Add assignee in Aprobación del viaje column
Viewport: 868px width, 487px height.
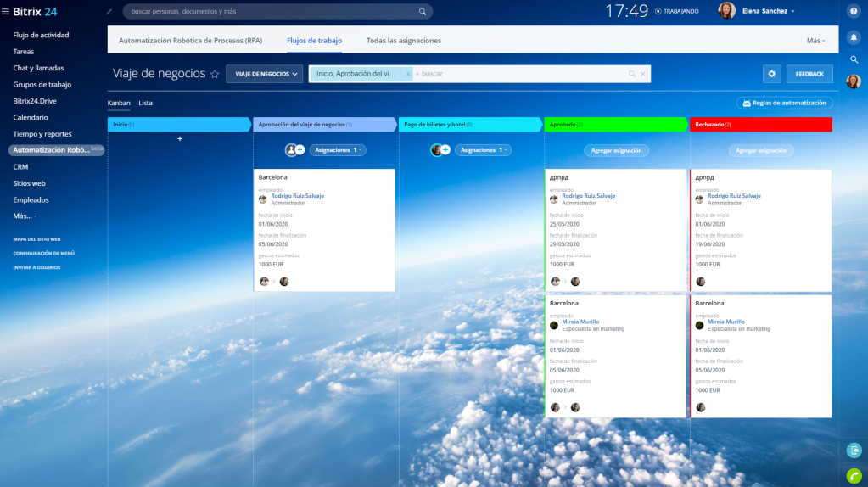click(300, 150)
